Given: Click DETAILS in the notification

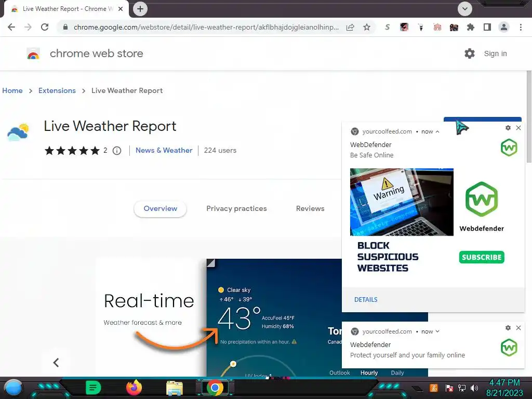Looking at the screenshot, I should pos(366,300).
